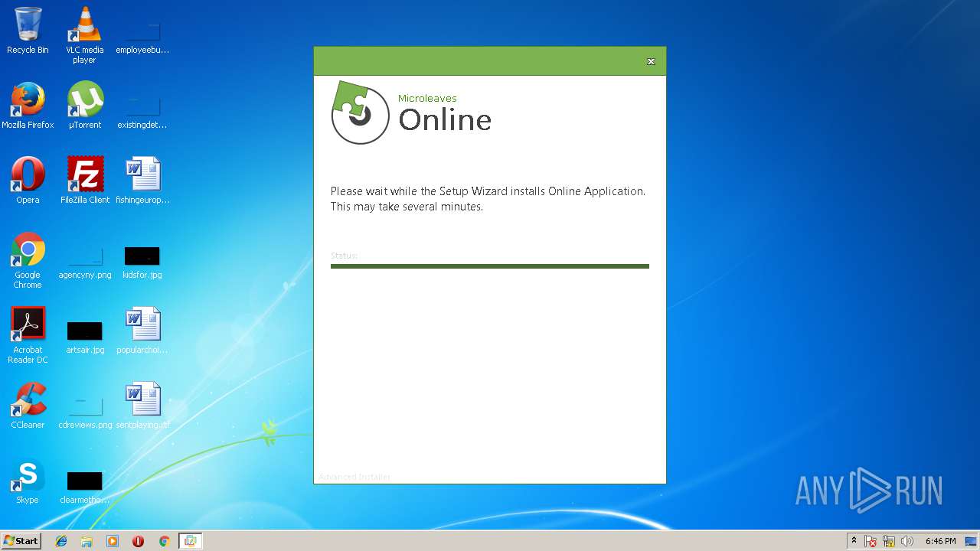Image resolution: width=980 pixels, height=551 pixels.
Task: Open the Action Center flag tray icon
Action: click(x=871, y=541)
